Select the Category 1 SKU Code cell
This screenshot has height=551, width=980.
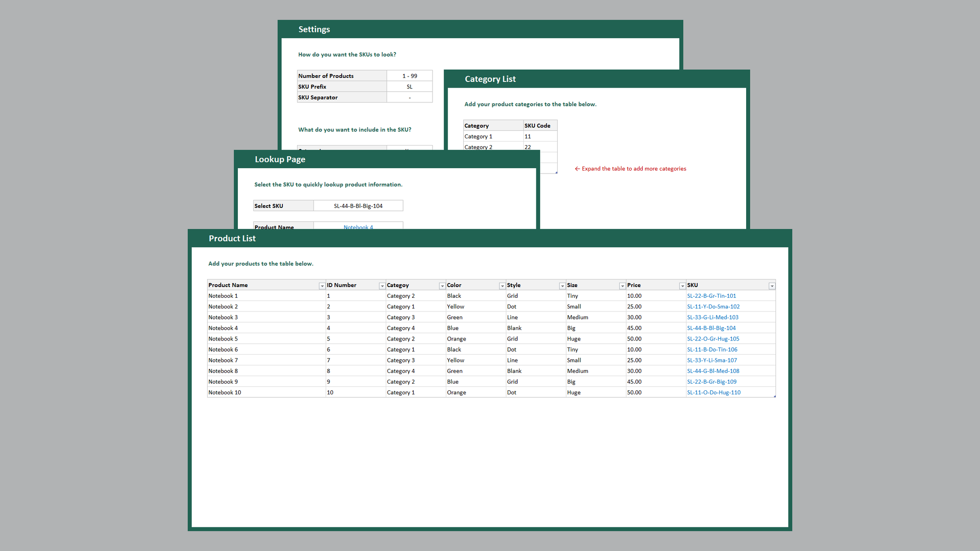(539, 137)
